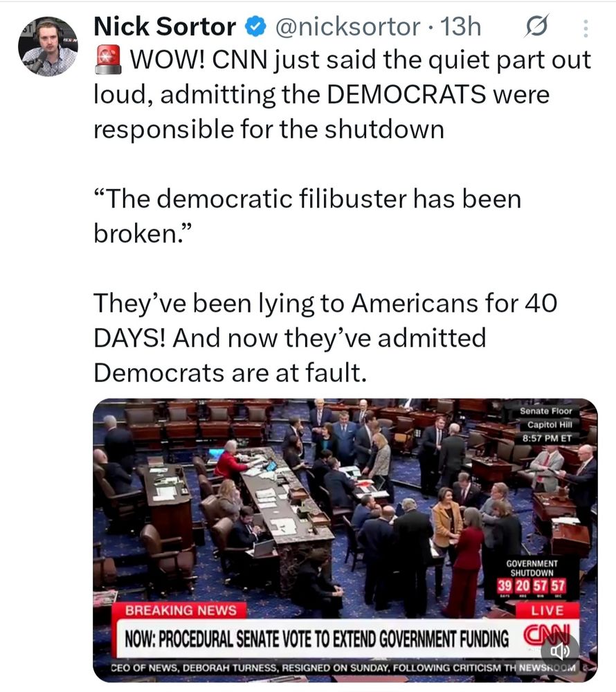Click the CNN logo on the video
The image size is (616, 692).
(x=547, y=636)
